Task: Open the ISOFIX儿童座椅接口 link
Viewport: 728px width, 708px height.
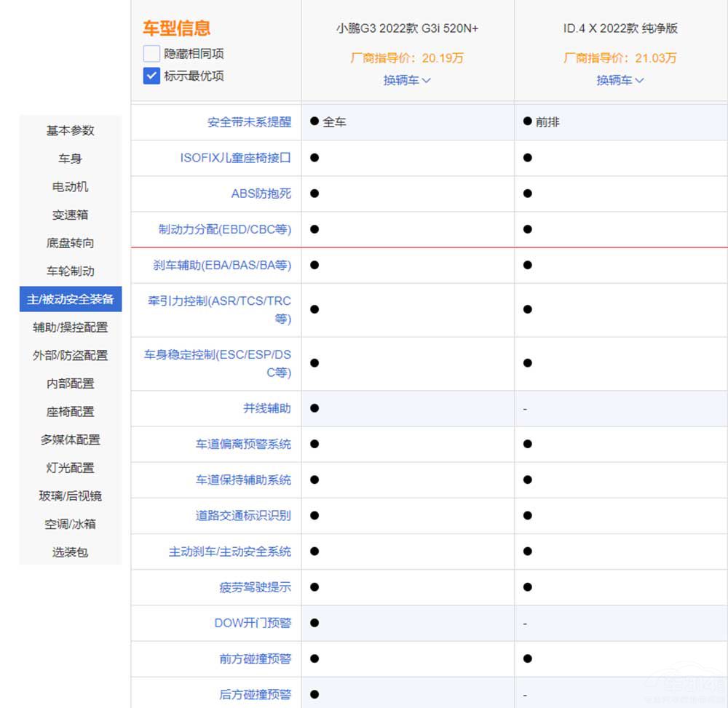Action: [235, 158]
